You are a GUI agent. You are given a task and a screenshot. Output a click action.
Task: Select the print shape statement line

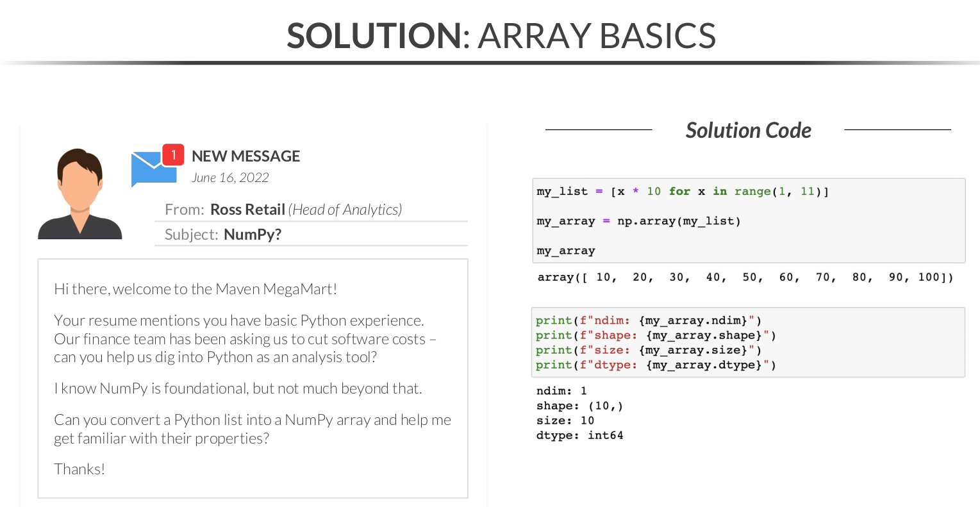point(656,335)
